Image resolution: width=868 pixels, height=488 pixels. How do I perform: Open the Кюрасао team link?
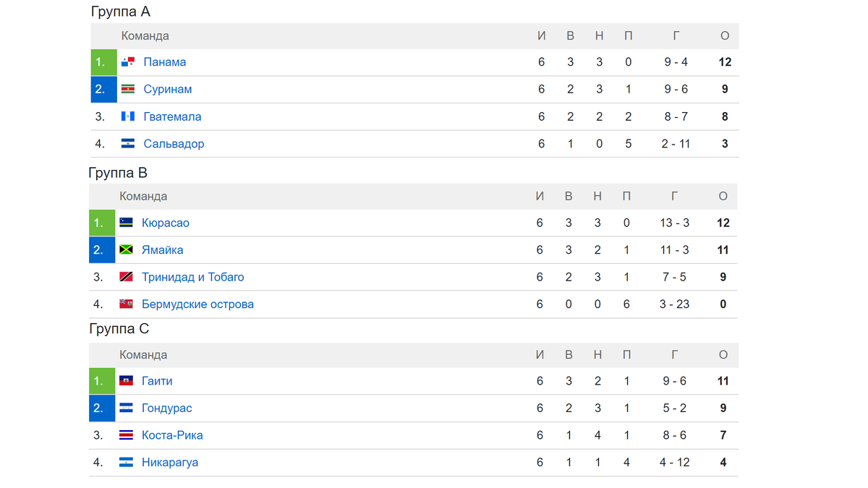coord(166,223)
